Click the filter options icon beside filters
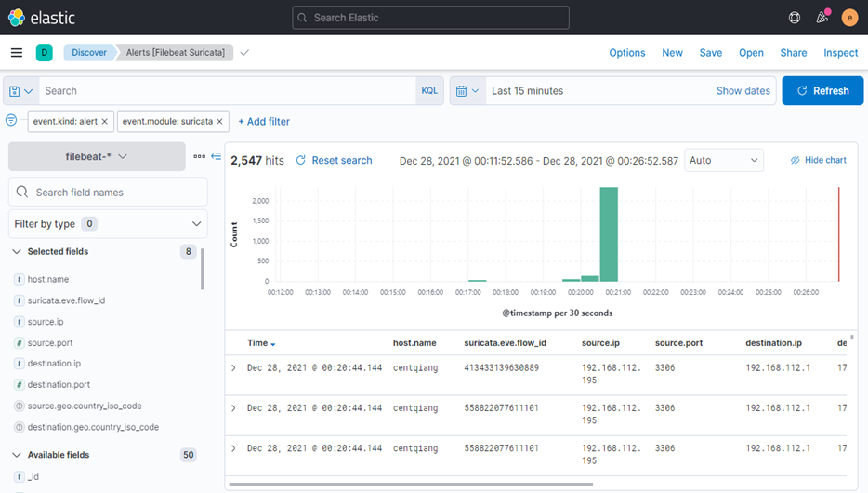The width and height of the screenshot is (868, 493). coord(11,121)
